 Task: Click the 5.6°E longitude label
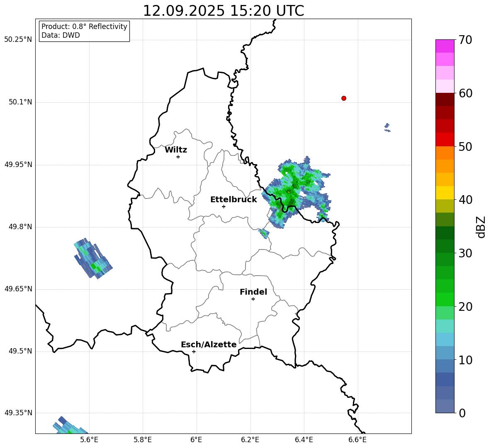[x=89, y=440]
